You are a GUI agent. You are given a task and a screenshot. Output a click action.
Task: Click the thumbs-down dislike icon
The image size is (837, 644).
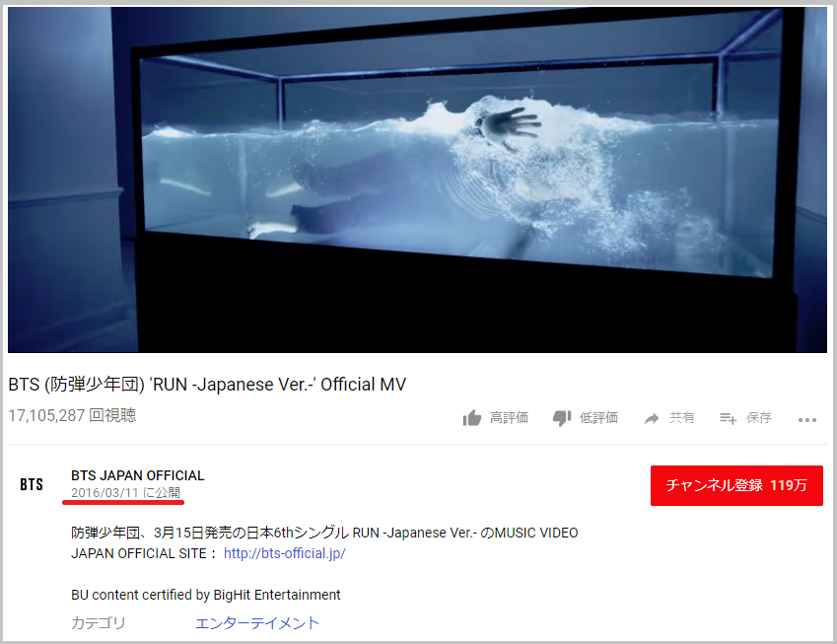coord(562,418)
